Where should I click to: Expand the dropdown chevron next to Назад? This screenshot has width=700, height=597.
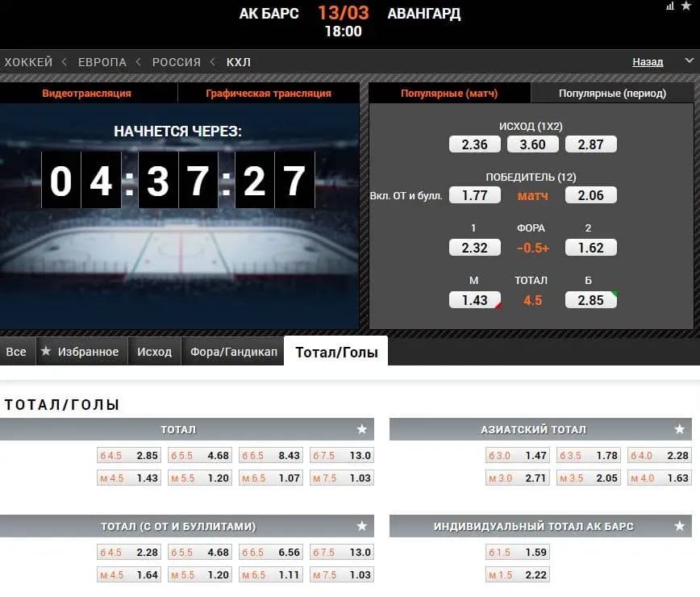point(690,61)
